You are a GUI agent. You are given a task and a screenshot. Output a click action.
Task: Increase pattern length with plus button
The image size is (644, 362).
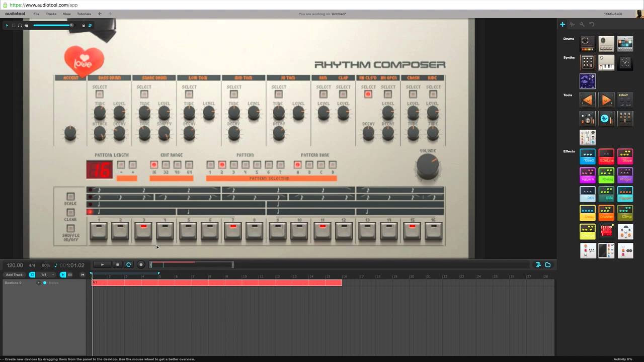[132, 165]
